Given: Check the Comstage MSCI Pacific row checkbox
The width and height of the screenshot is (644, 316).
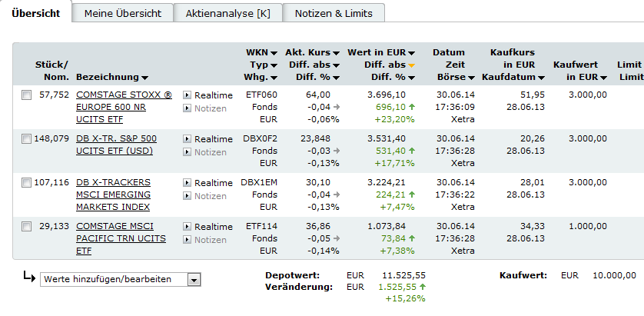Looking at the screenshot, I should click(27, 227).
